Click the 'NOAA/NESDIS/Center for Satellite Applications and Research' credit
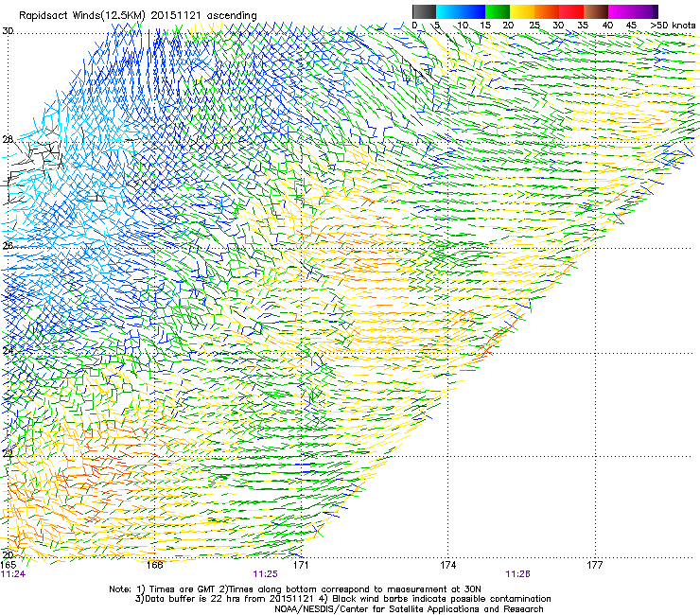 click(x=409, y=609)
